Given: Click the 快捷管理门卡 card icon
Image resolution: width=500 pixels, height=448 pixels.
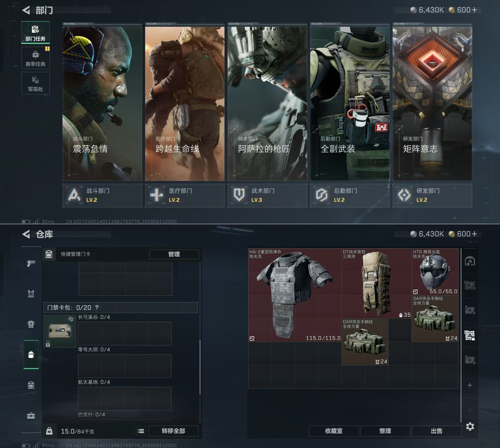Looking at the screenshot, I should 49,254.
